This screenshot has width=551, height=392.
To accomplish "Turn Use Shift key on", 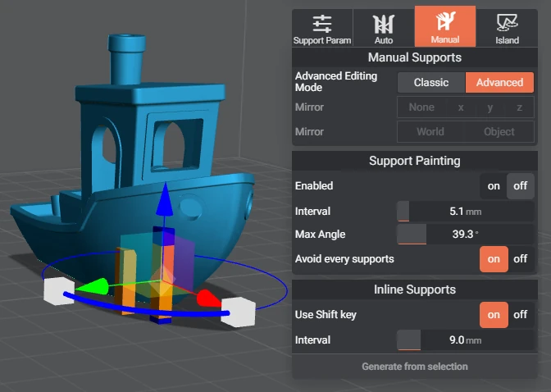I will coord(494,315).
